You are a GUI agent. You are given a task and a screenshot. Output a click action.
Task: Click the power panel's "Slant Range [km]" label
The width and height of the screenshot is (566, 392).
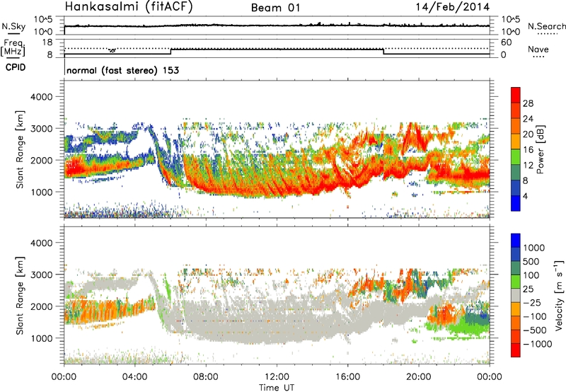click(x=20, y=149)
